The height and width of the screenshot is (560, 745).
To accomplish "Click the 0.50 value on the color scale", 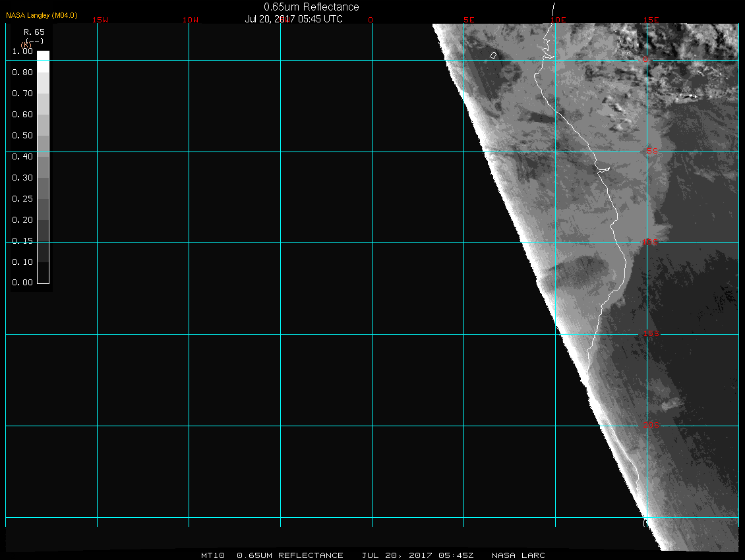I will (22, 136).
